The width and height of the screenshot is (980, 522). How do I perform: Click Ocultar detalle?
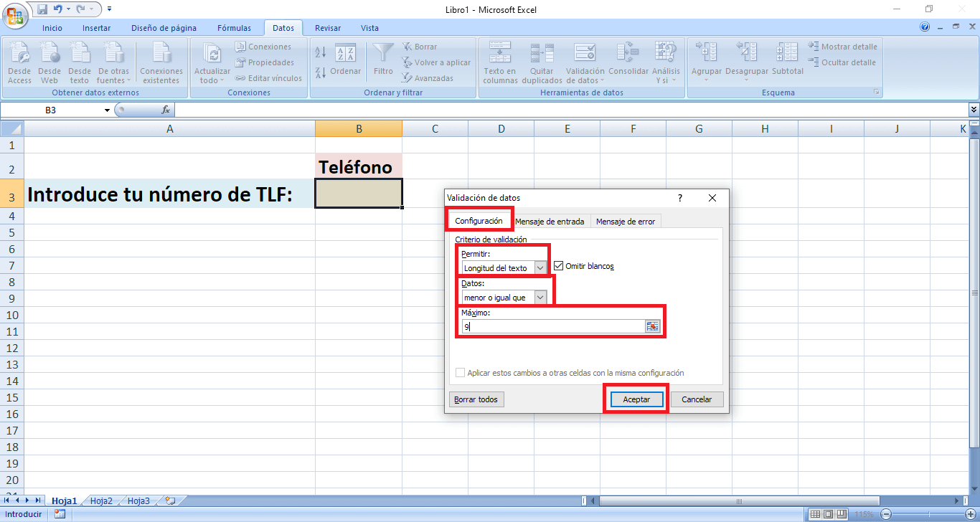[x=842, y=62]
